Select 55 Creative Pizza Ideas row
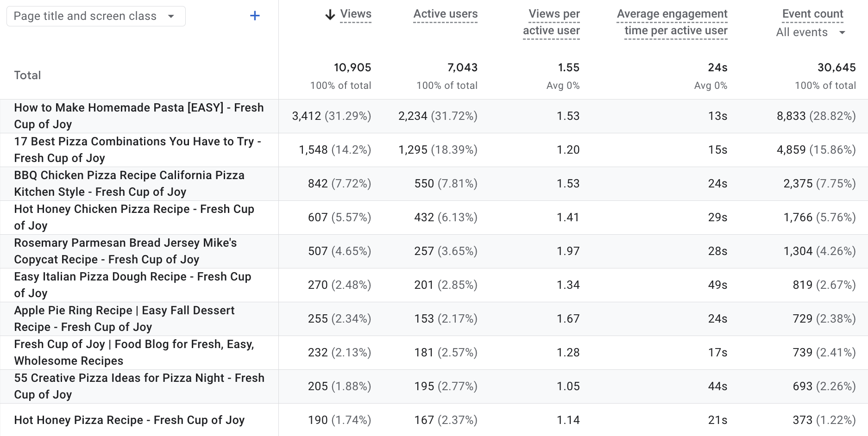This screenshot has height=436, width=868. pos(139,386)
